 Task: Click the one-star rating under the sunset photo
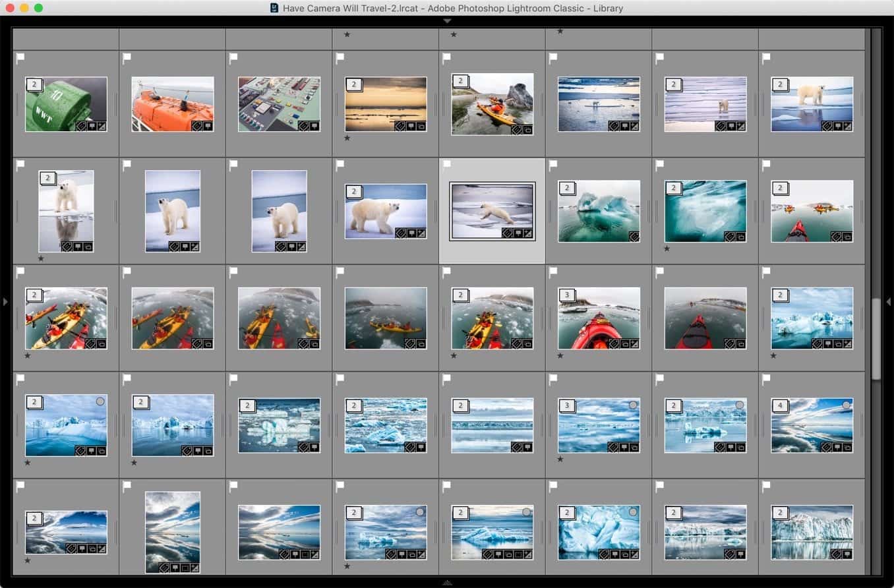tap(347, 138)
